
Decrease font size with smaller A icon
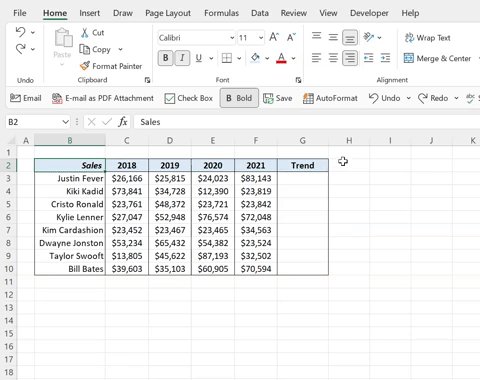coord(291,37)
